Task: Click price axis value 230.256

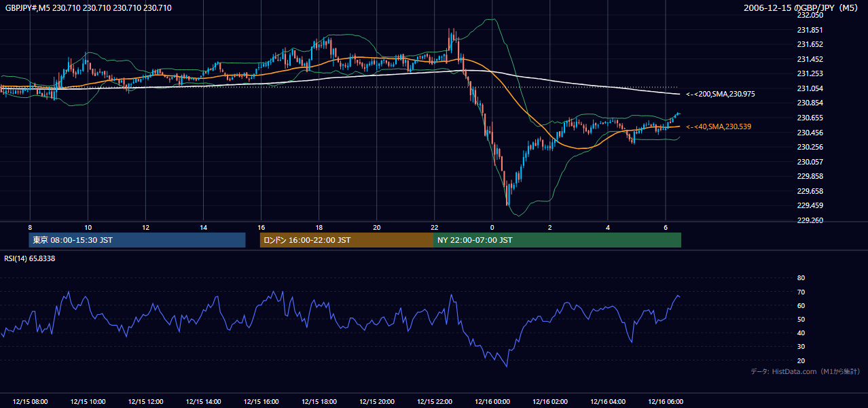Action: pos(810,147)
